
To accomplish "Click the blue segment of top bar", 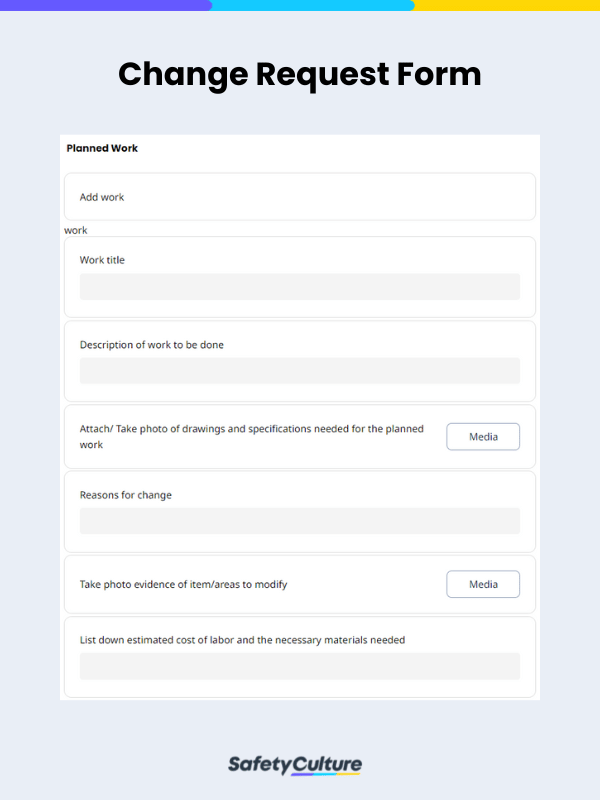I will [x=312, y=5].
